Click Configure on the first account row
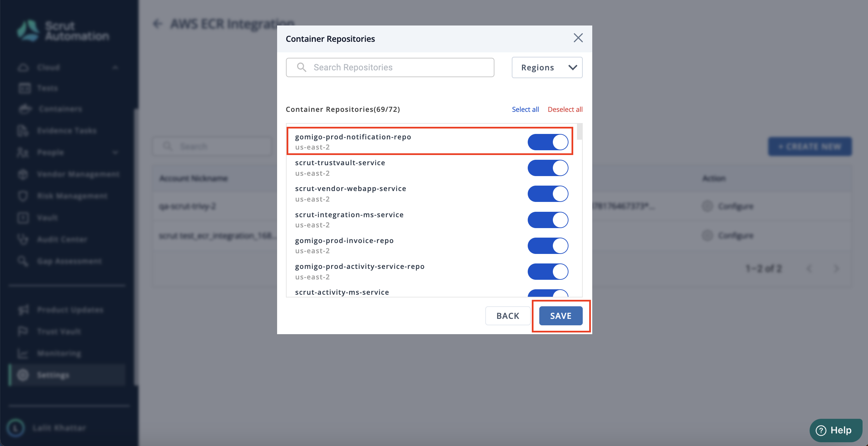This screenshot has width=868, height=446. [x=728, y=206]
